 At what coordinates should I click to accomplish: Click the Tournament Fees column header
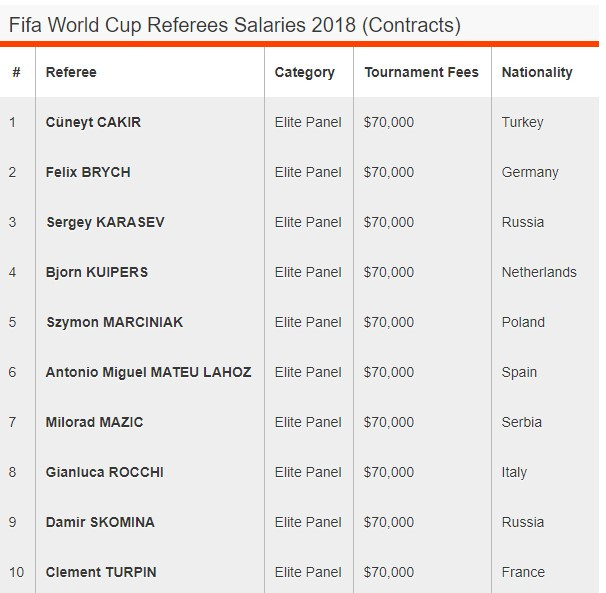coord(421,72)
